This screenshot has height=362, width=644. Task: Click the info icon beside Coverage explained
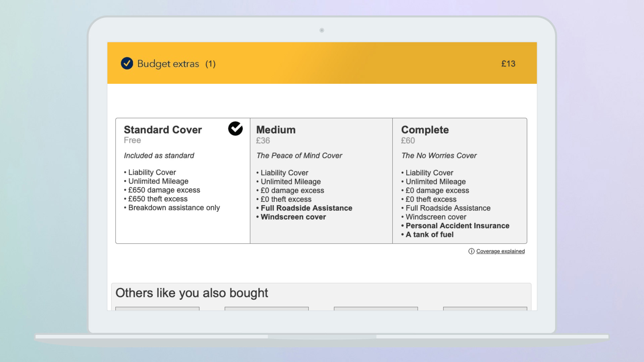[471, 251]
